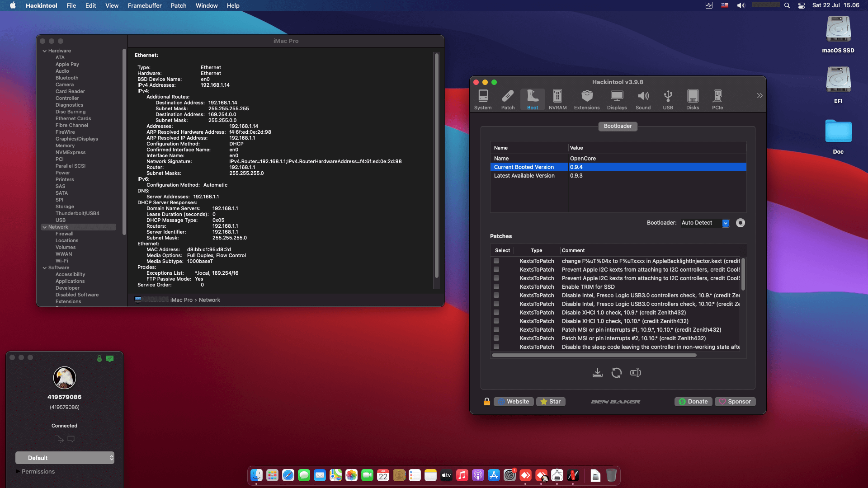
Task: Select the USB toolbar icon in Hackintool
Action: 668,99
